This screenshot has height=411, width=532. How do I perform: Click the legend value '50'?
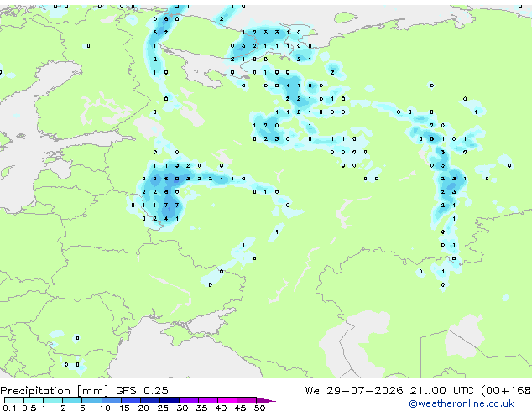[259, 408]
